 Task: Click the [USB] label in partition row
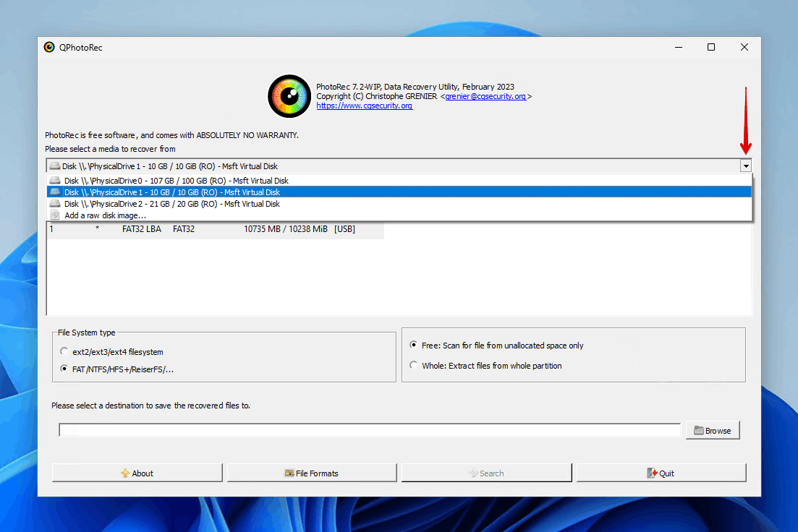pyautogui.click(x=344, y=229)
